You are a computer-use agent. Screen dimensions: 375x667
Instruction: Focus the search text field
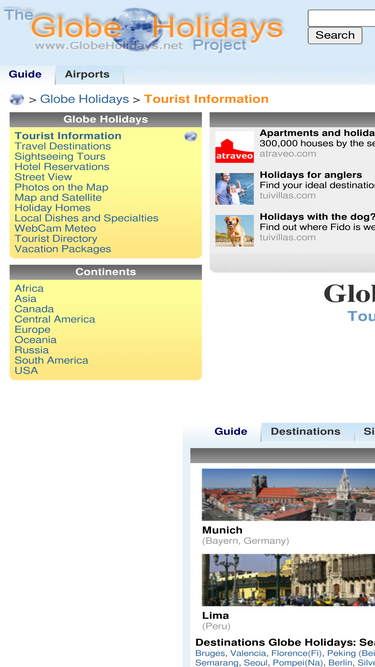pos(341,18)
